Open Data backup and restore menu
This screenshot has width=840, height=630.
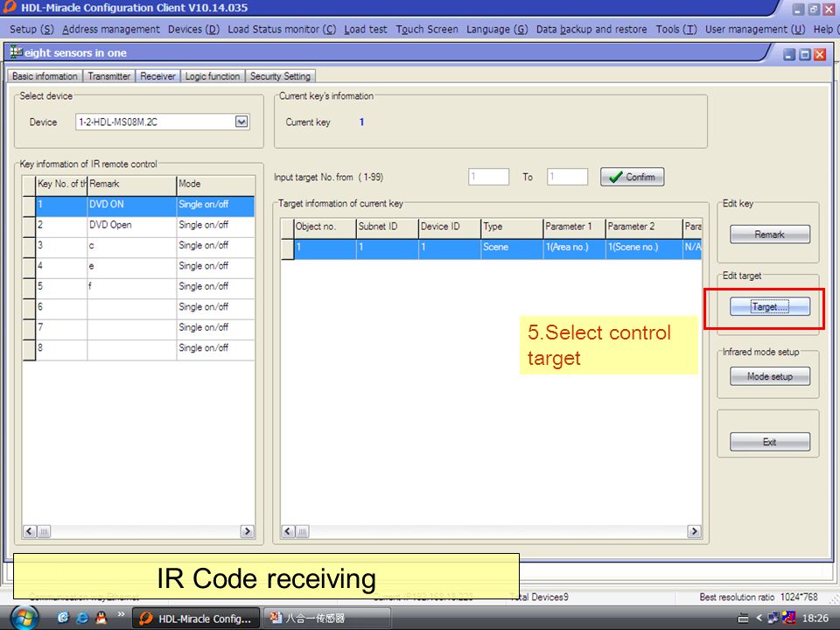point(591,29)
